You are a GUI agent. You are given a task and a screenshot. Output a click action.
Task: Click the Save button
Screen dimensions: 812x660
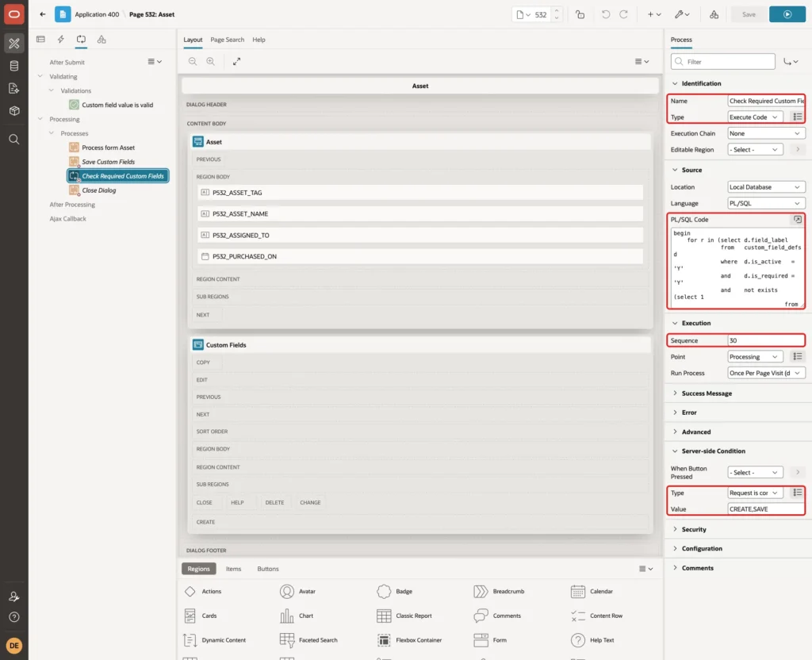click(749, 14)
